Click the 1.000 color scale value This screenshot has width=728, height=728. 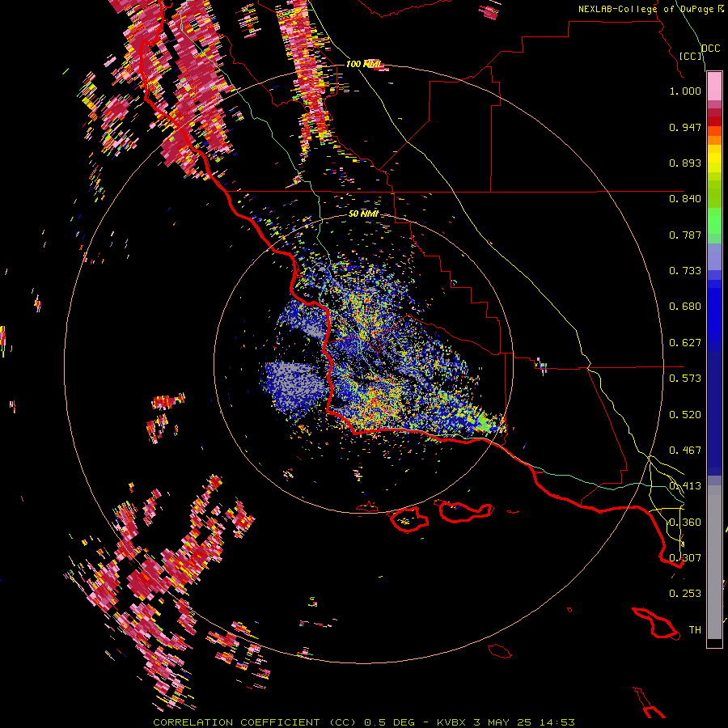[685, 91]
